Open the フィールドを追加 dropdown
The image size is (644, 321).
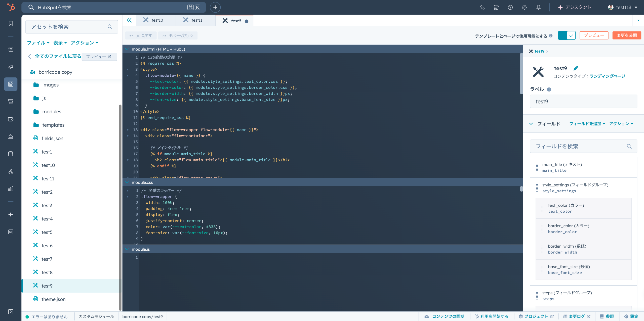point(587,124)
